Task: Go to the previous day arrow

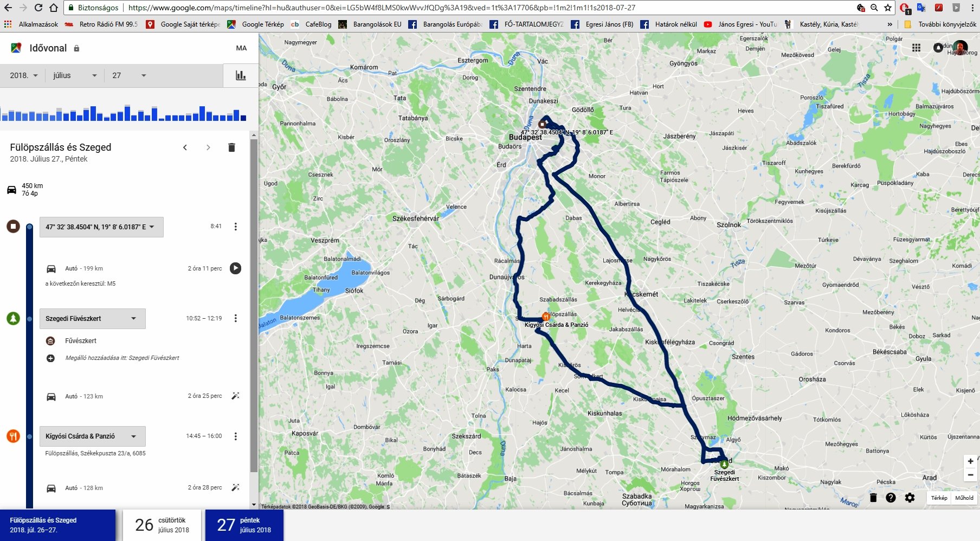Action: (185, 147)
